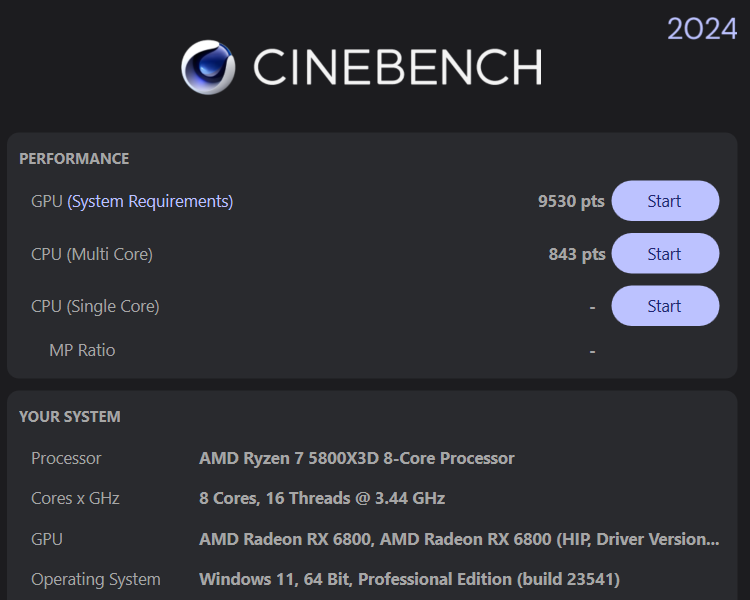Select the 843 pts Multi Core score

coord(577,254)
